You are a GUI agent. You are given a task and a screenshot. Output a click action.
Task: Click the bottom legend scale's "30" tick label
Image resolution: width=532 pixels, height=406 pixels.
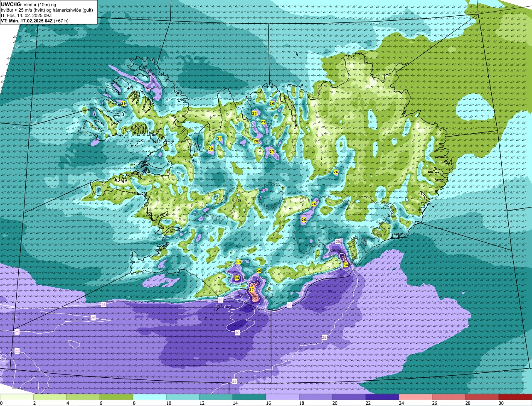(x=501, y=403)
